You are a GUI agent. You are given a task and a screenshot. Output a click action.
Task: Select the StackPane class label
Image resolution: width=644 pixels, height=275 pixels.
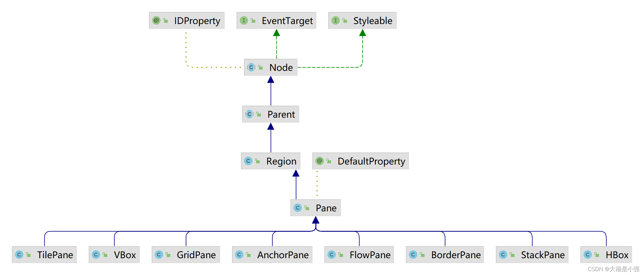click(x=543, y=255)
